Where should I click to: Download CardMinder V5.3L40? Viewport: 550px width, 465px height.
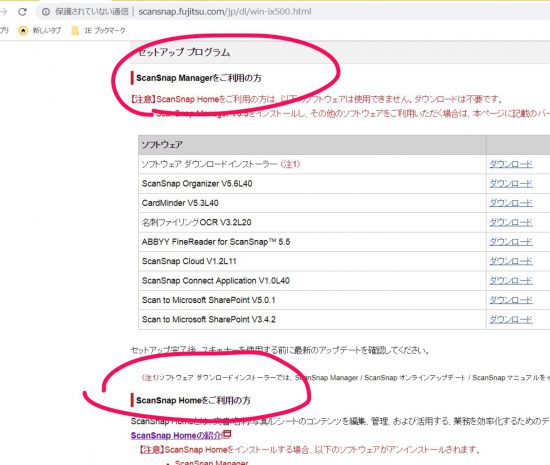tap(511, 203)
